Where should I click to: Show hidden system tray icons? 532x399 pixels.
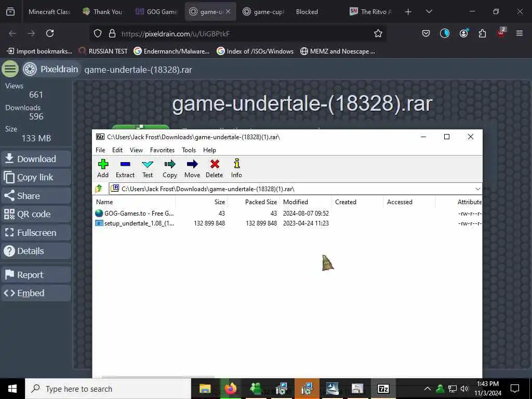coord(428,389)
